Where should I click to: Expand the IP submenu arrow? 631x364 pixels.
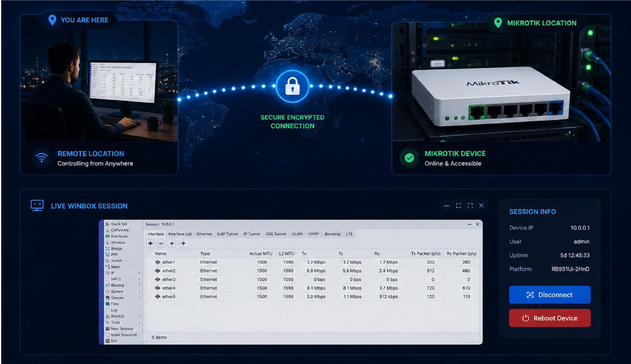click(139, 273)
